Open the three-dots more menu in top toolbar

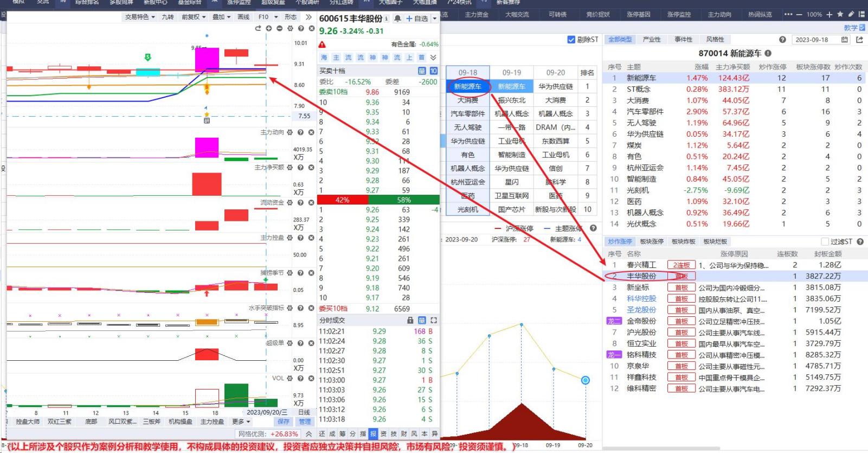click(788, 14)
